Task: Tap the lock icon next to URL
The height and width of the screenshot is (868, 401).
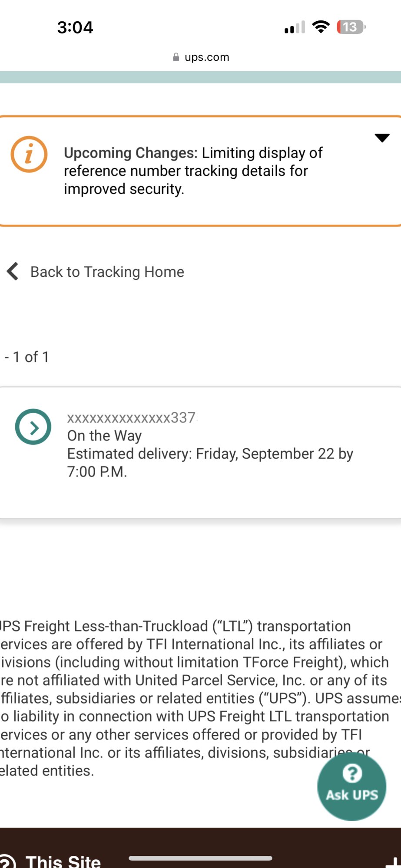Action: click(x=176, y=57)
